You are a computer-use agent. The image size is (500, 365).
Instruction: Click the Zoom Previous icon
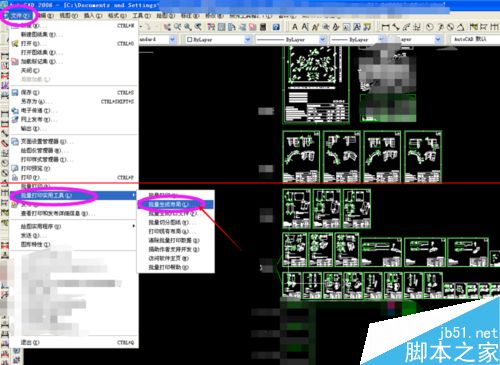[x=198, y=27]
